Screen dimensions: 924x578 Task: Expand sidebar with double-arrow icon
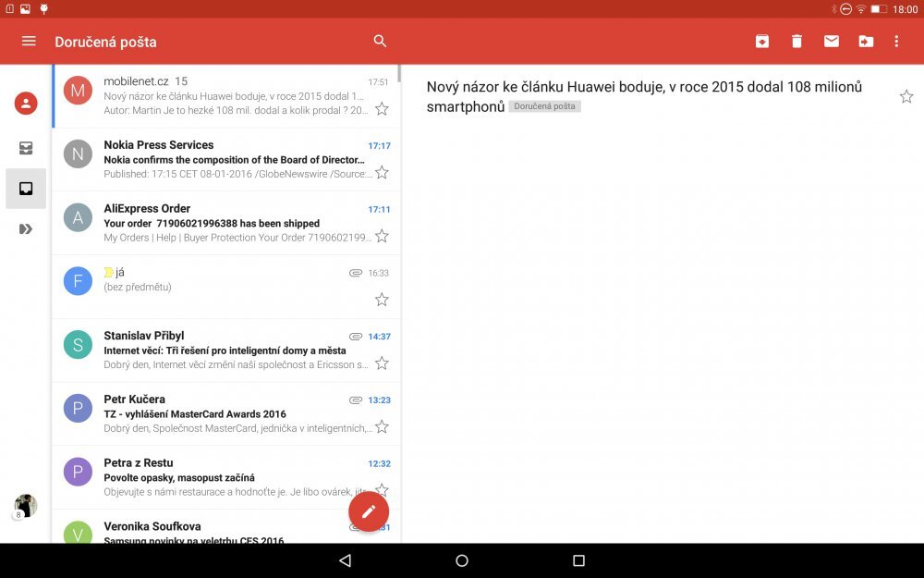tap(26, 229)
